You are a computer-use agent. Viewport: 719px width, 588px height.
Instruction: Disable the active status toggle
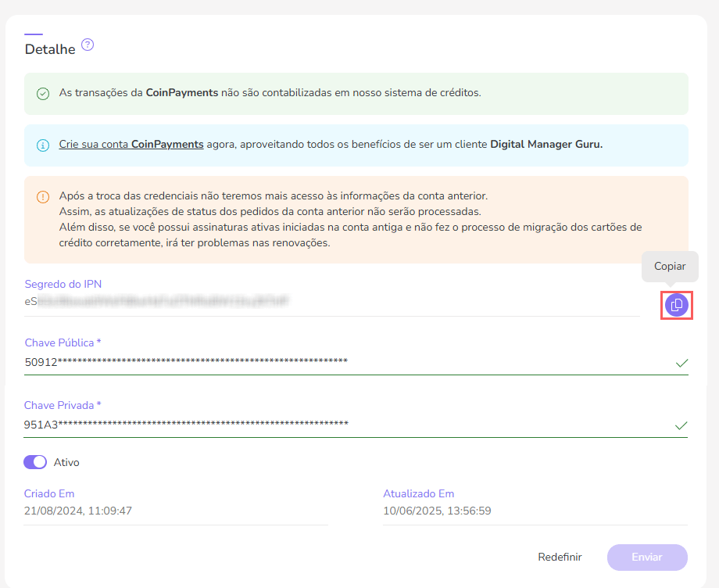[35, 462]
